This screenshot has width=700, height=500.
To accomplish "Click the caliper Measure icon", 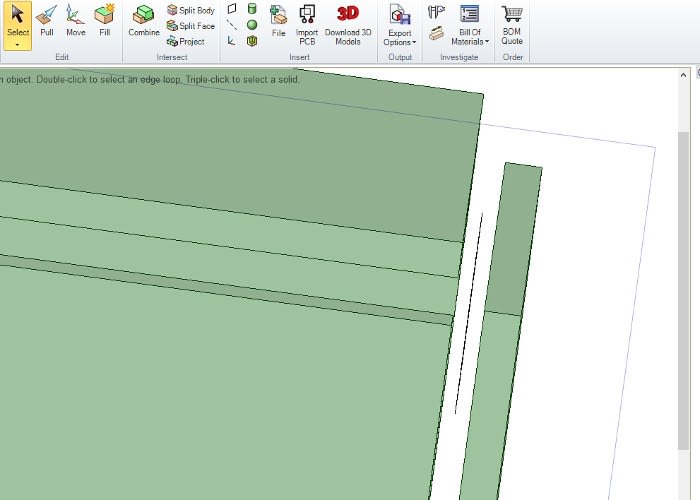I will pos(436,12).
